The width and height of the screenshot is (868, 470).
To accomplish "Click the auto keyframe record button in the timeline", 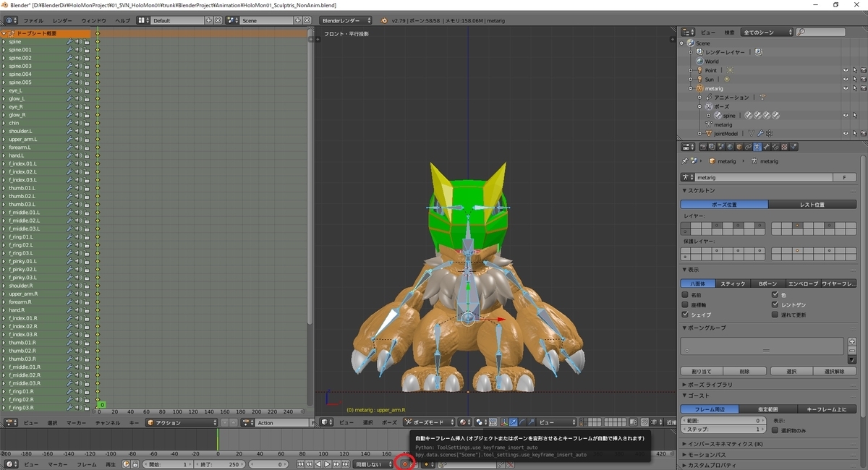I will click(x=406, y=464).
